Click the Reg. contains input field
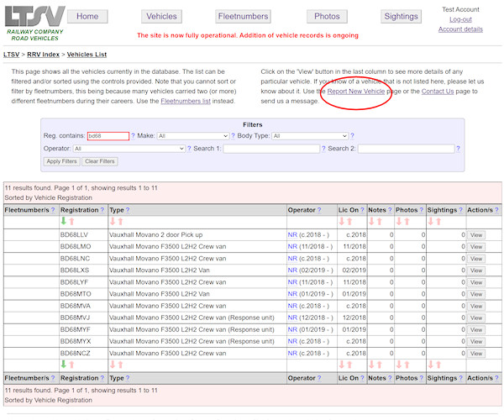 (x=108, y=136)
